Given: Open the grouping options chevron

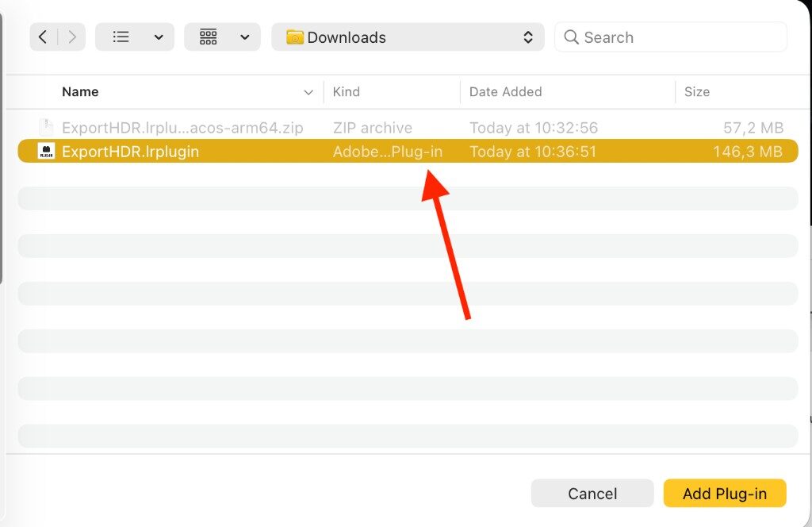Looking at the screenshot, I should coord(245,37).
